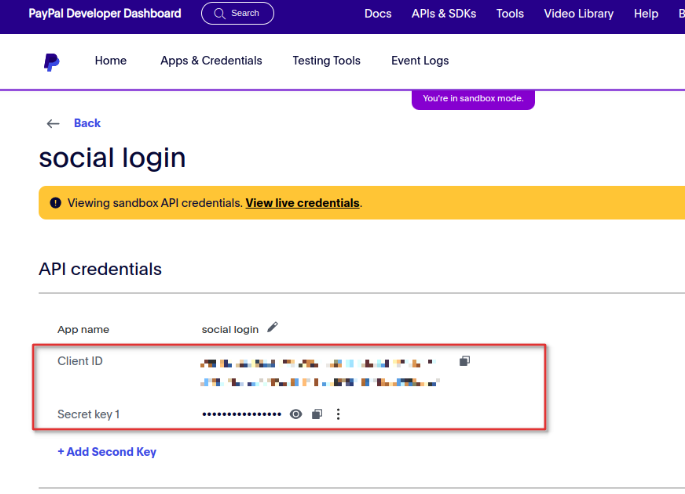685x494 pixels.
Task: Reveal Secret key 1 with eye icon
Action: 296,414
